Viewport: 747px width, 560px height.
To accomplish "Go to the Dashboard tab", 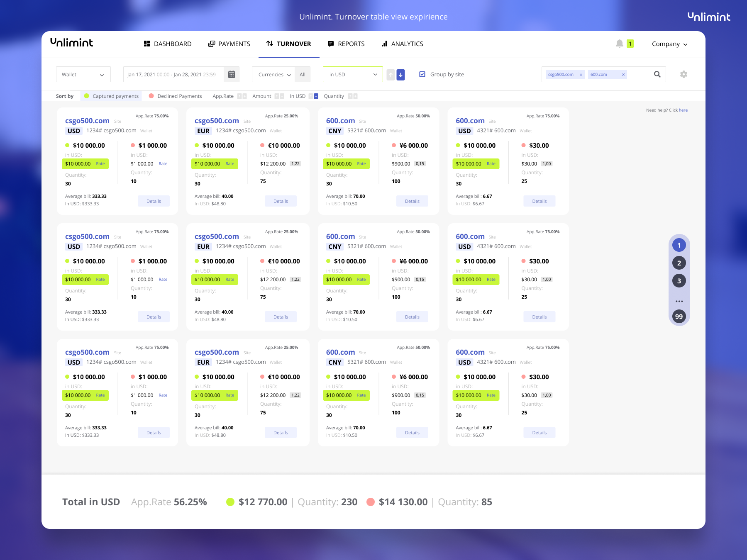I will (168, 44).
